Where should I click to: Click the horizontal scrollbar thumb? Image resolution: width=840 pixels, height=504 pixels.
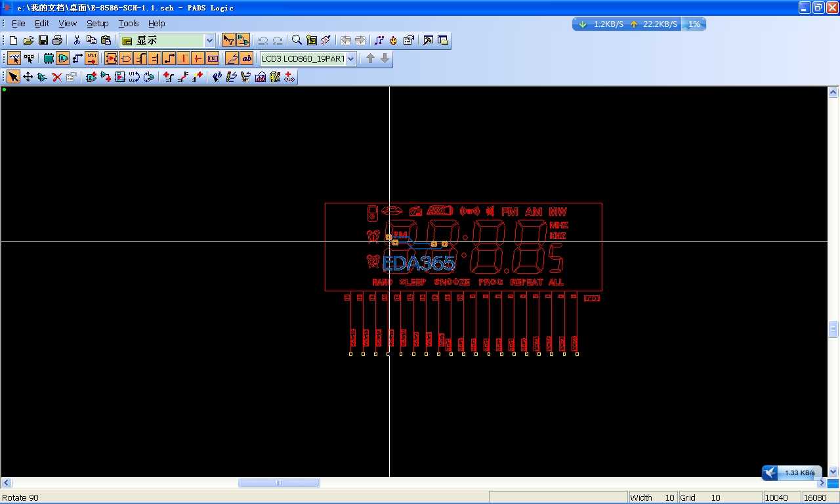tap(279, 483)
